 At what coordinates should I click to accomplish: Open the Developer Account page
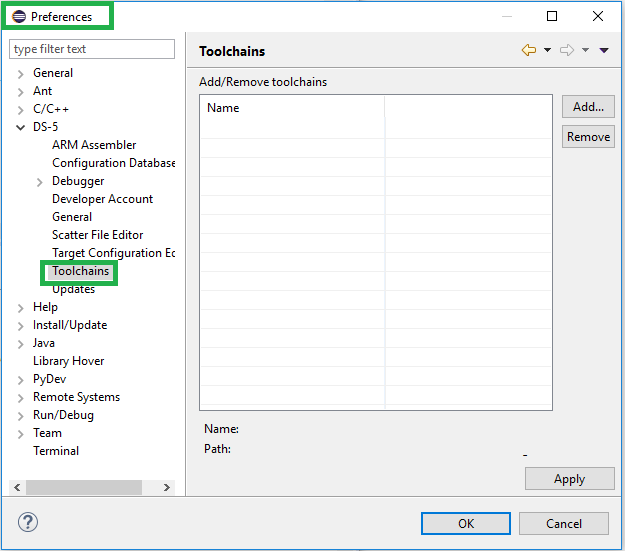tap(102, 199)
